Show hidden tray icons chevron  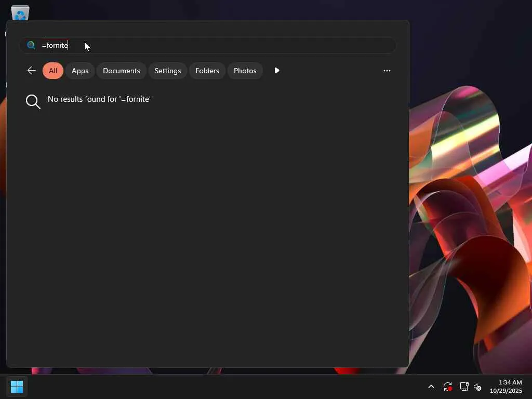pyautogui.click(x=431, y=387)
